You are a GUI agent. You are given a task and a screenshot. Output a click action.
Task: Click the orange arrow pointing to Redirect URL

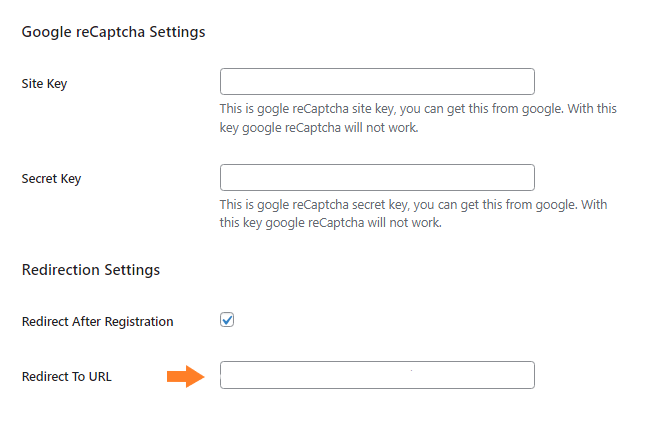pyautogui.click(x=185, y=376)
